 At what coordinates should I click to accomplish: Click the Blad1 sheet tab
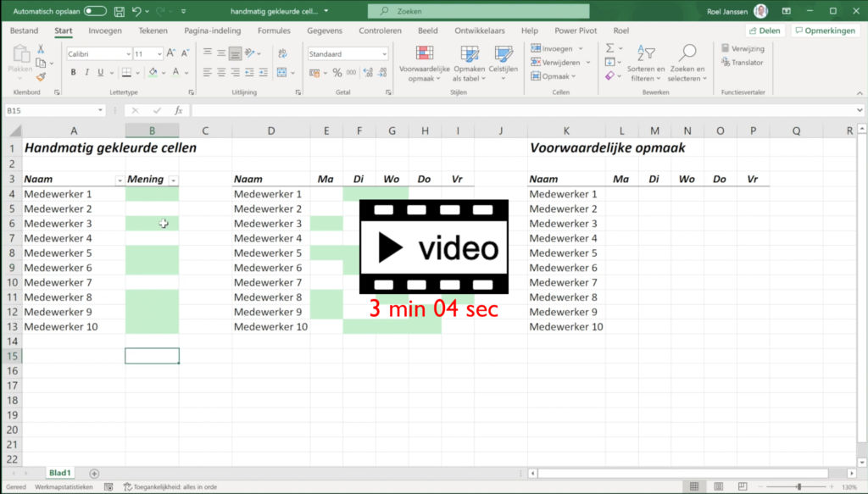point(59,472)
